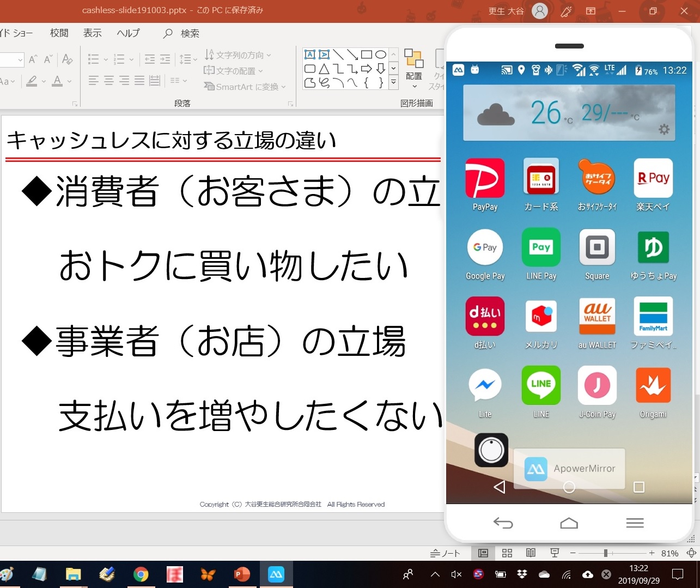Open the PayPay app on the phone
Image resolution: width=700 pixels, height=588 pixels.
point(484,179)
